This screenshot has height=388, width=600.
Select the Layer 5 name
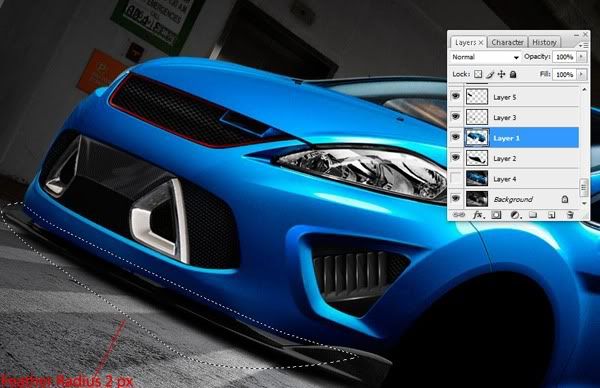coord(505,97)
